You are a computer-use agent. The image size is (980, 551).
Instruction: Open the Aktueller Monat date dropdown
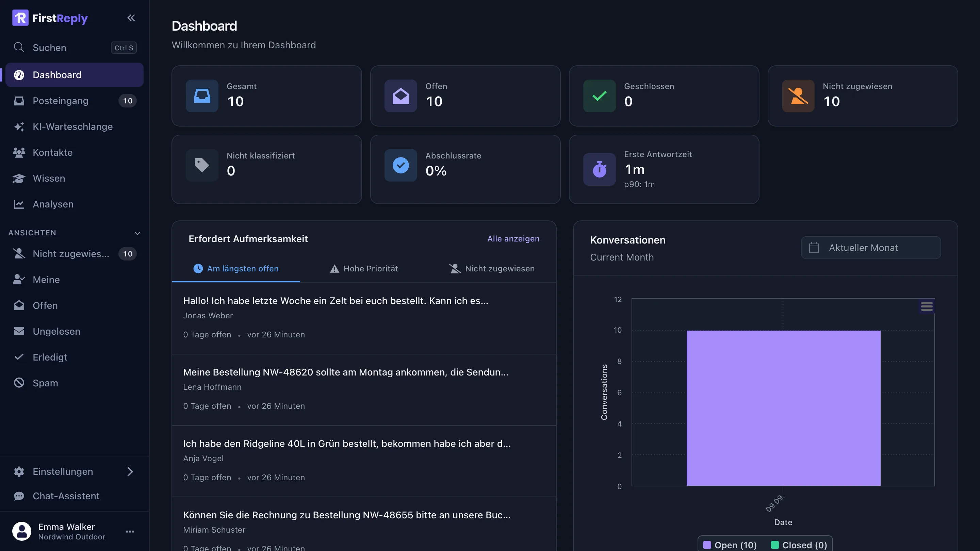(x=871, y=248)
